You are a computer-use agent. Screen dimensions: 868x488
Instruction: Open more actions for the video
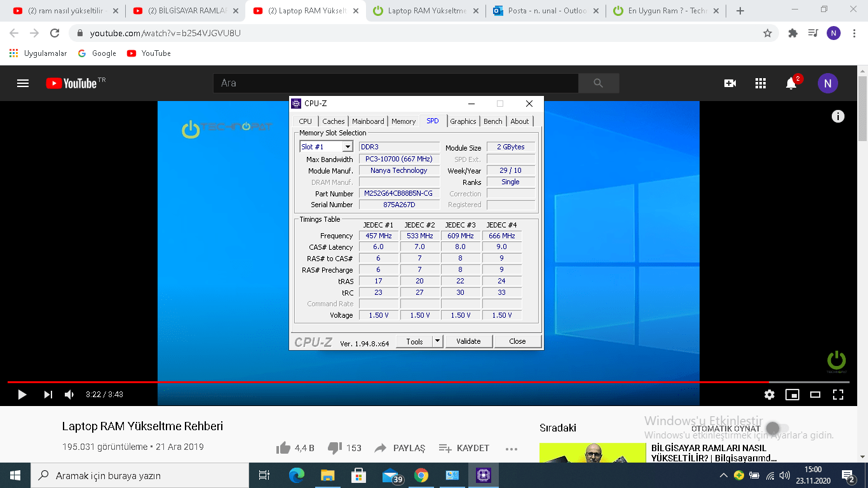pos(512,449)
